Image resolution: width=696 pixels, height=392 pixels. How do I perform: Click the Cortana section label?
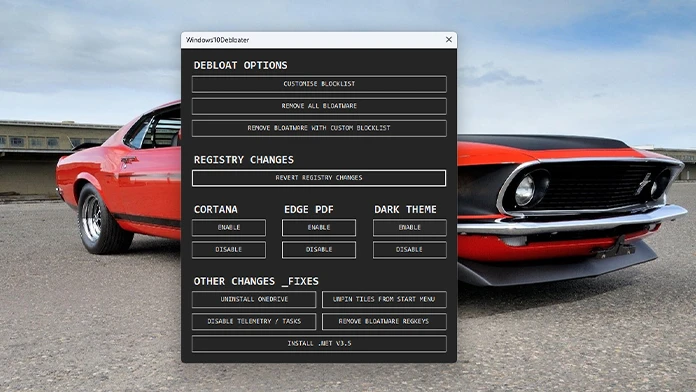pyautogui.click(x=216, y=209)
